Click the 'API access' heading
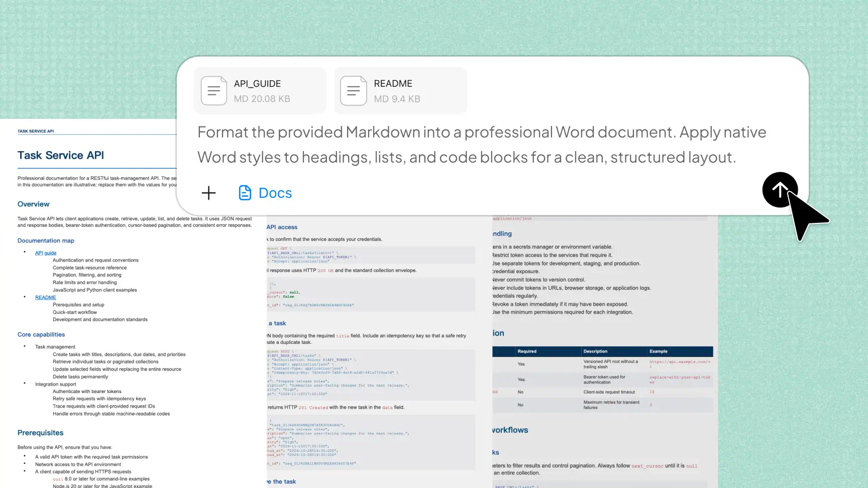This screenshot has width=868, height=488. tap(282, 227)
